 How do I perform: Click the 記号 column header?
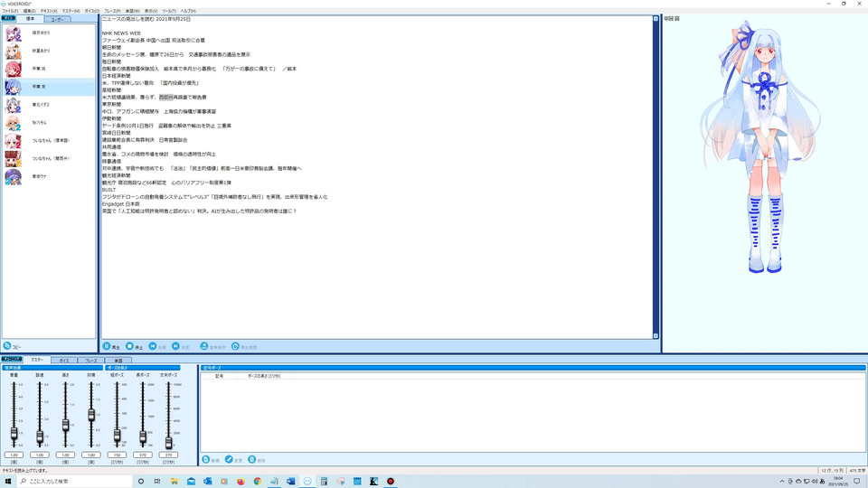(x=219, y=376)
